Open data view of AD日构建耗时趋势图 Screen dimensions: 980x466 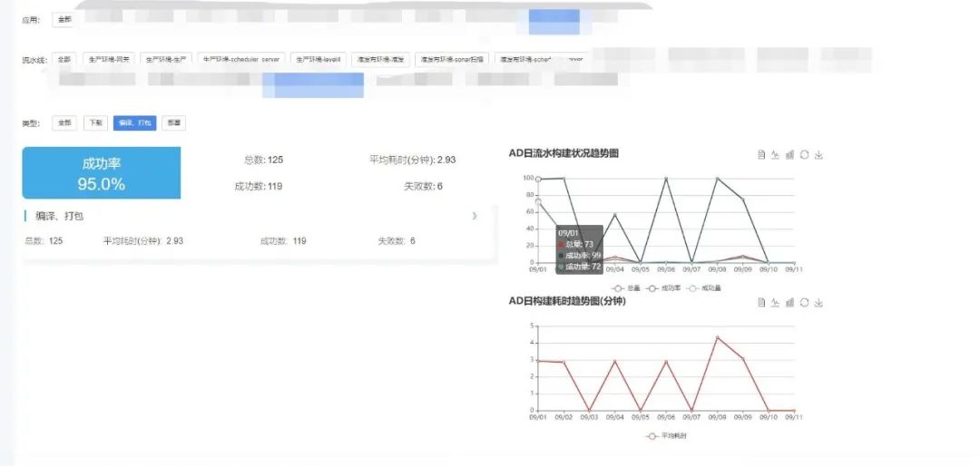pos(761,302)
